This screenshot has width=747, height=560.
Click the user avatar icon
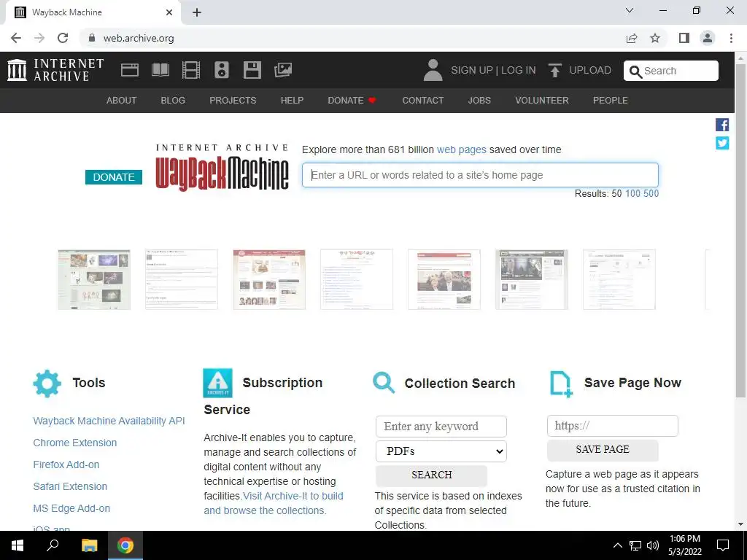click(433, 70)
